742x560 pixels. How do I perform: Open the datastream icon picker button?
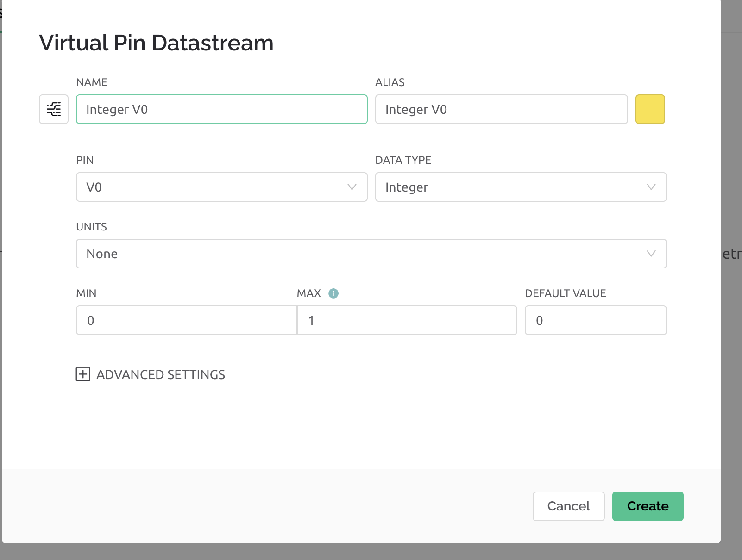click(54, 109)
